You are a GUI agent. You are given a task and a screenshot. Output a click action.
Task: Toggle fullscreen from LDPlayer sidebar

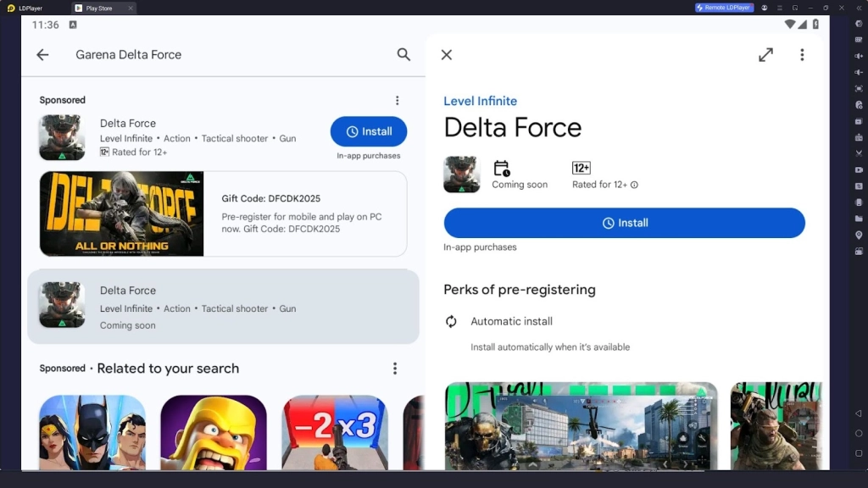(859, 88)
